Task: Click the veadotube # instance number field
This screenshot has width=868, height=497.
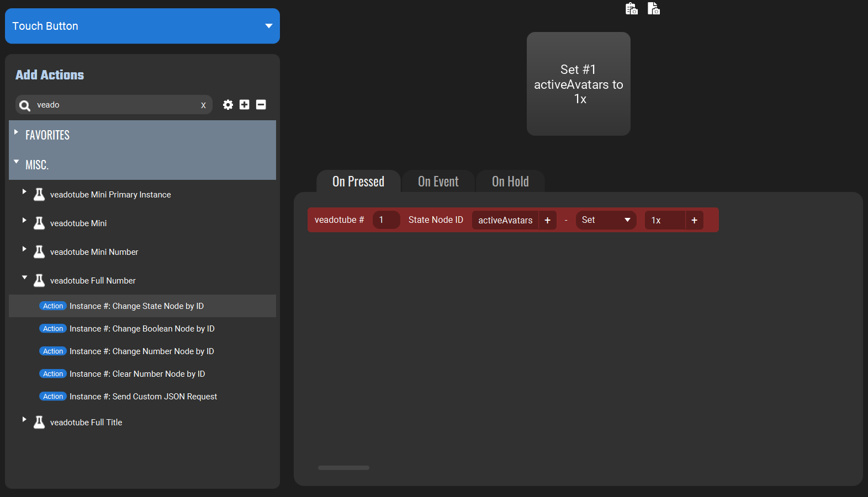Action: (387, 220)
